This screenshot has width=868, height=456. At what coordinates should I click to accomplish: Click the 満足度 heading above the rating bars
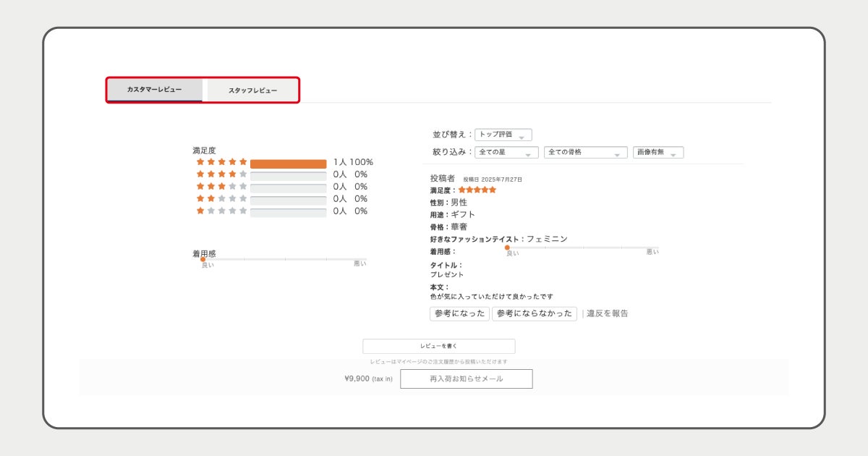click(x=204, y=151)
